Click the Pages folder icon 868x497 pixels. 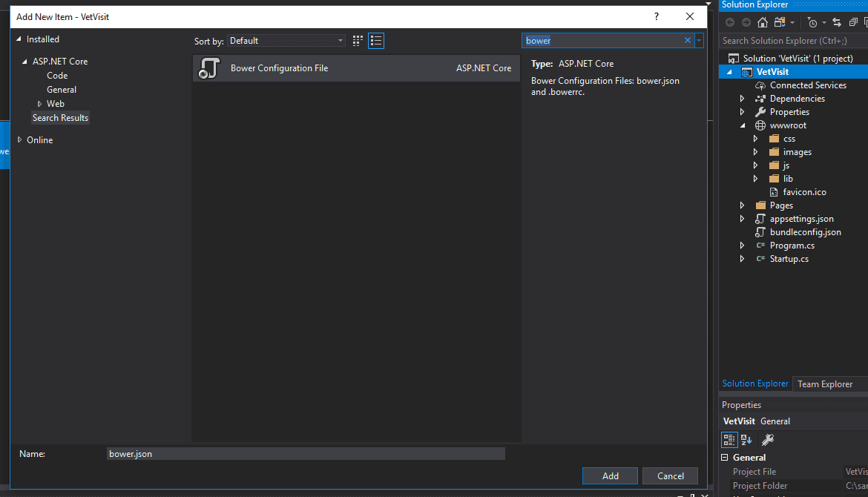click(x=760, y=205)
